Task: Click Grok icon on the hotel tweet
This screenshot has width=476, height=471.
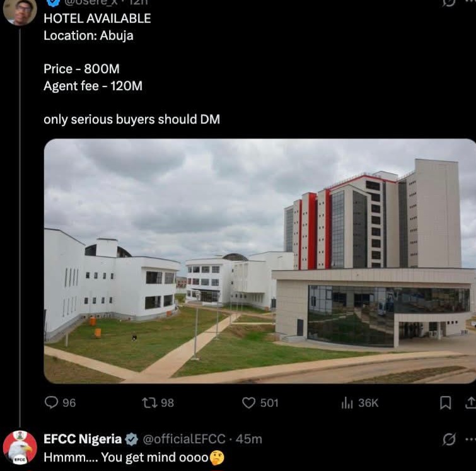Action: pos(449,3)
